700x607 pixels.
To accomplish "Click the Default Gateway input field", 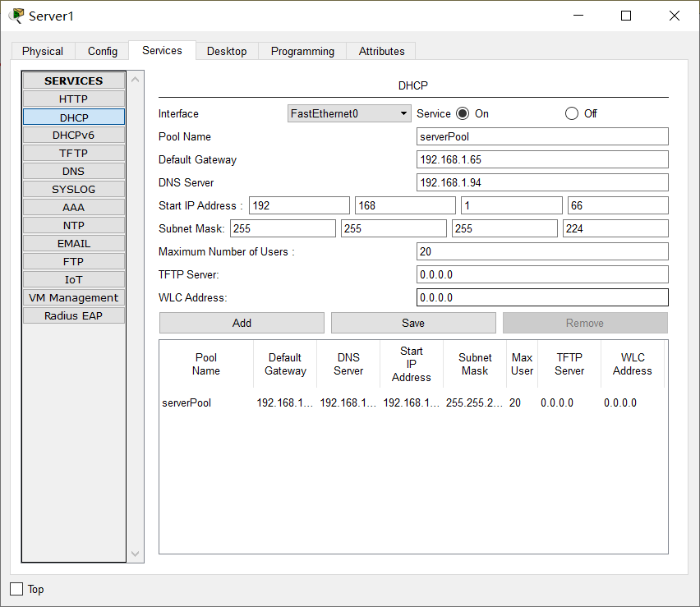I will pos(542,159).
